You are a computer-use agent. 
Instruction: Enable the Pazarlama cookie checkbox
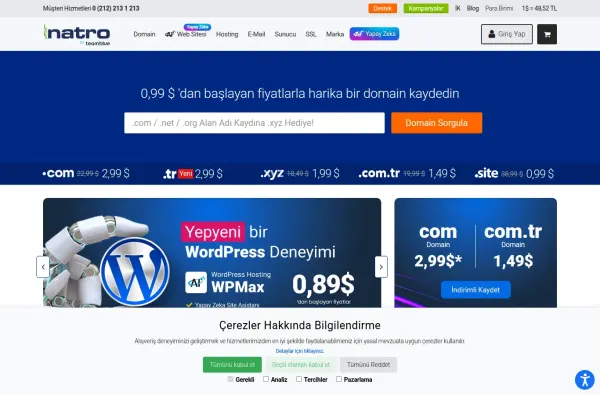[339, 379]
